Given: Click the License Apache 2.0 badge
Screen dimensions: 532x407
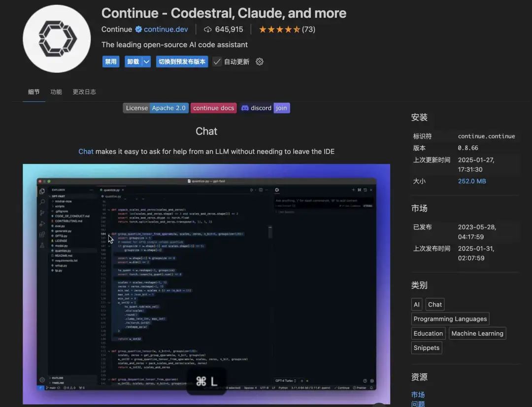Looking at the screenshot, I should [x=156, y=108].
